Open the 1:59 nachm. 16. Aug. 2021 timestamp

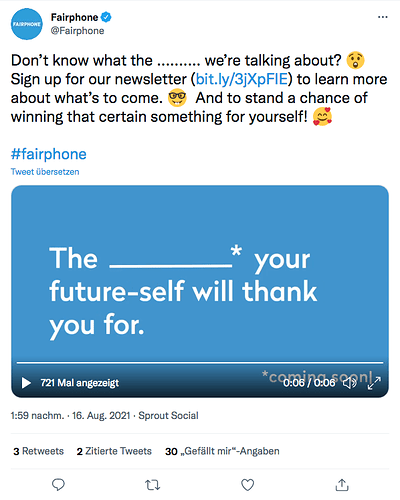pos(70,415)
